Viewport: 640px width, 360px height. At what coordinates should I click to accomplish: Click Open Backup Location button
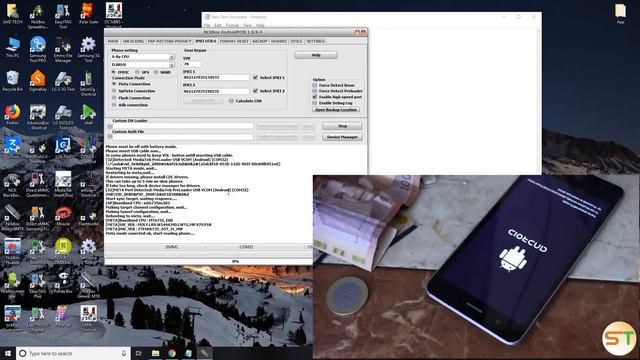(x=336, y=109)
